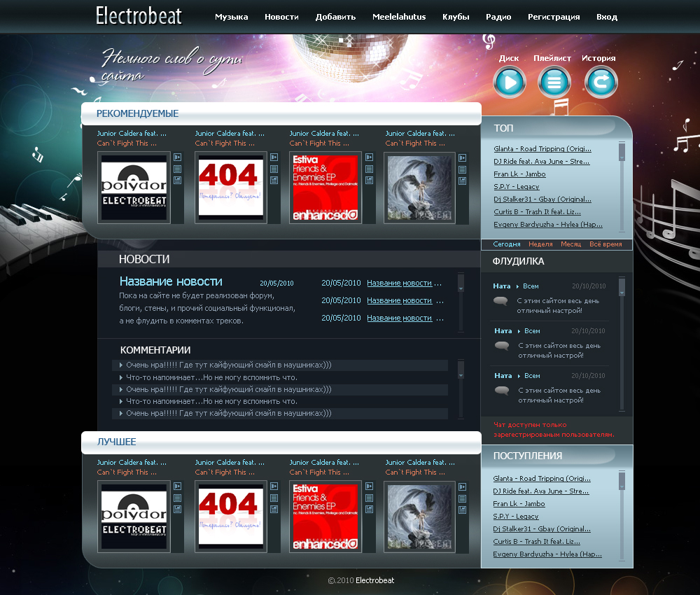Click scrollbar down arrow in ТОП list

point(622,158)
